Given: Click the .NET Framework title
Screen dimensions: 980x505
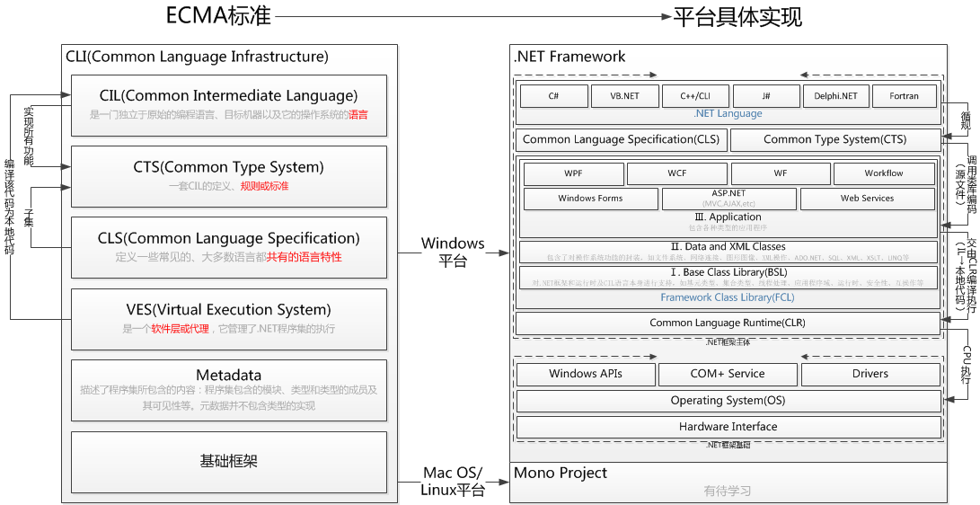Looking at the screenshot, I should (569, 57).
